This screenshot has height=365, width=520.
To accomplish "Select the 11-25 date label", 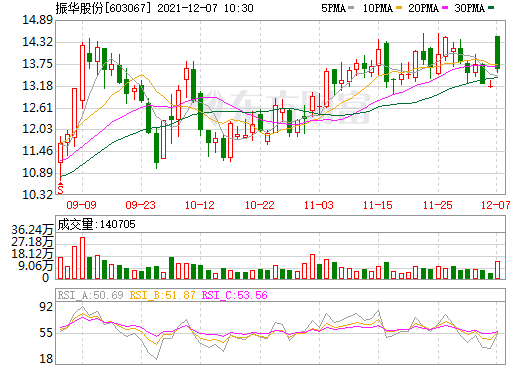I will coord(438,205).
